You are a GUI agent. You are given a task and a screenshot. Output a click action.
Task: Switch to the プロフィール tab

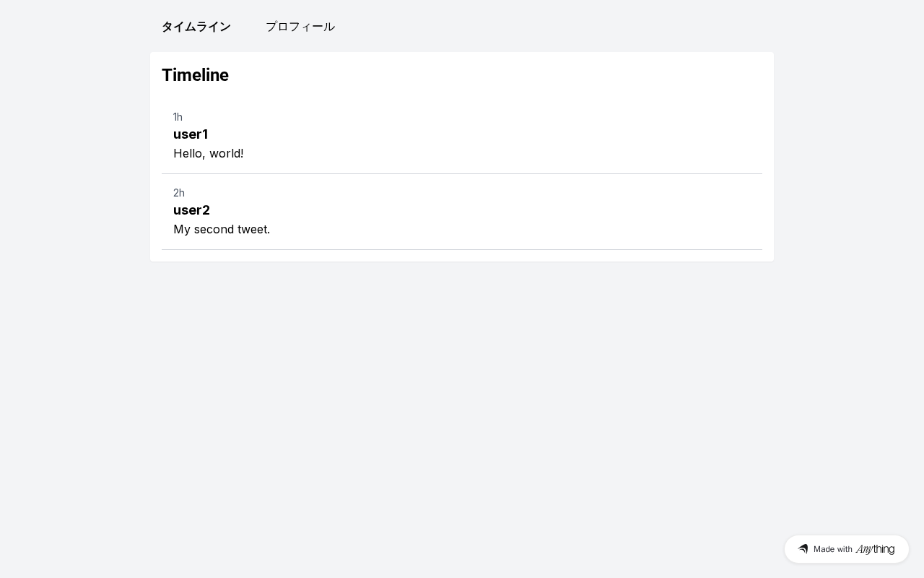click(300, 27)
